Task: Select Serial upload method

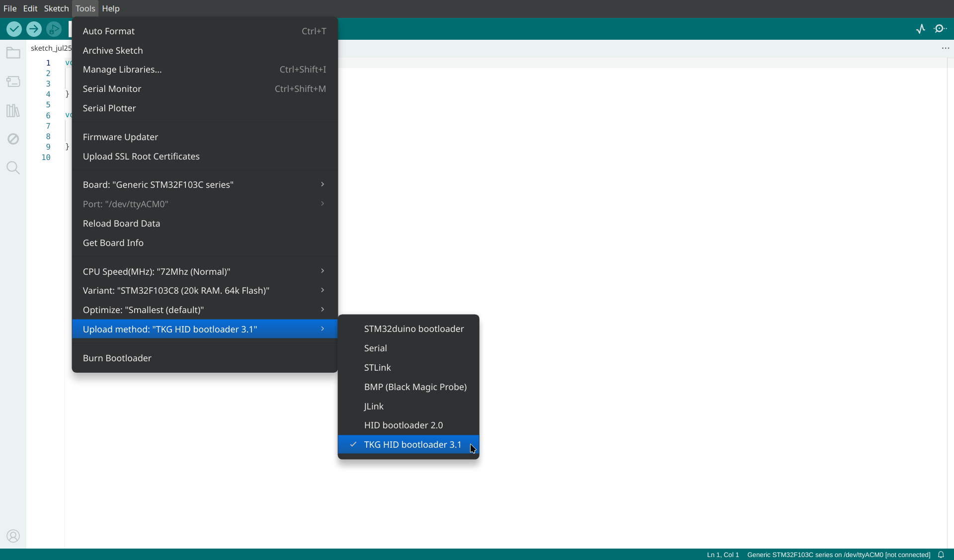Action: pos(408,348)
